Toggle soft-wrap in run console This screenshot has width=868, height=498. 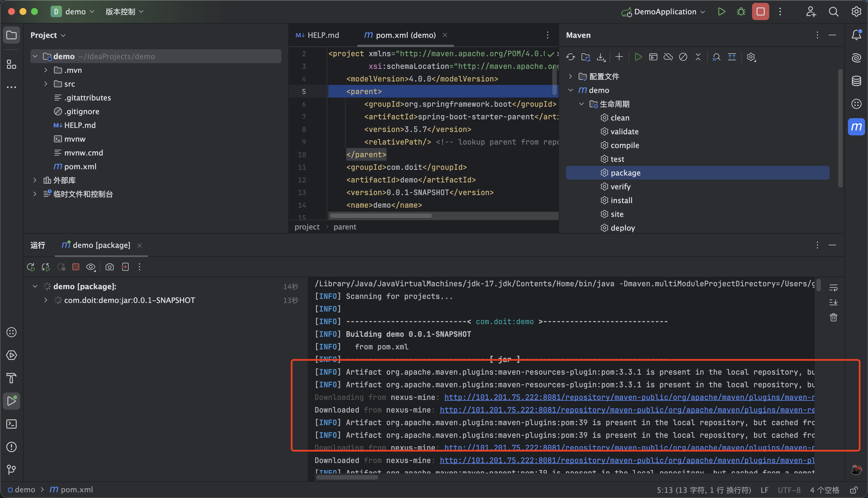click(x=833, y=288)
